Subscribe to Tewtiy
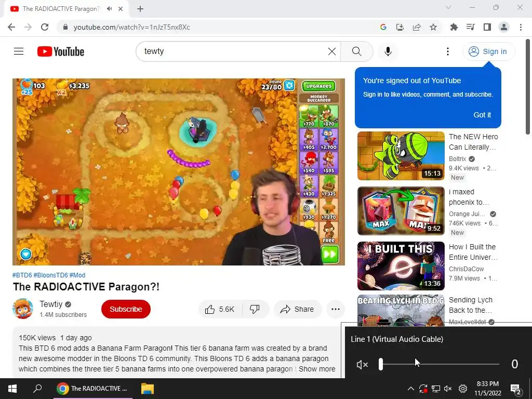This screenshot has width=532, height=399. [x=126, y=309]
